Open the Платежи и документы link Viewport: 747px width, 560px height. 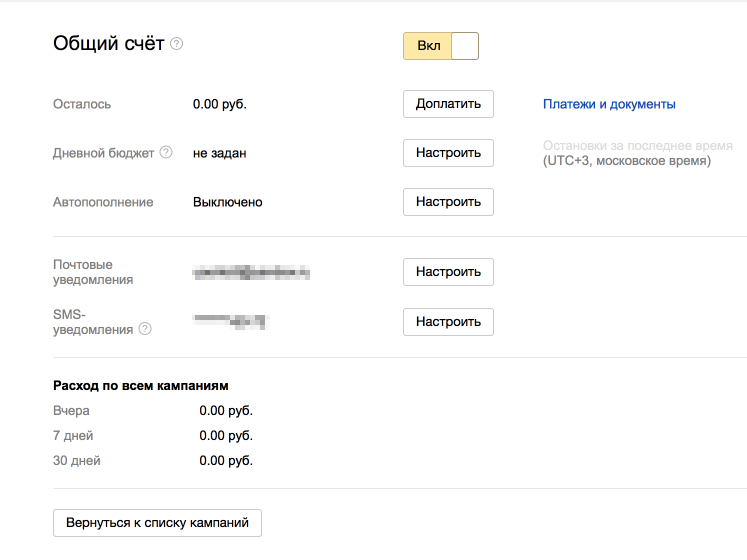pos(609,104)
